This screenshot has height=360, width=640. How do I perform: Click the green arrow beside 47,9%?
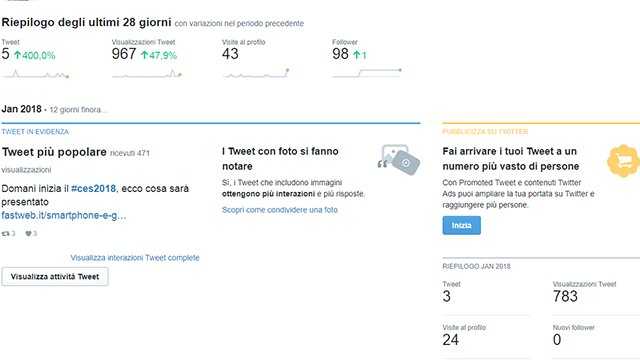(x=144, y=55)
